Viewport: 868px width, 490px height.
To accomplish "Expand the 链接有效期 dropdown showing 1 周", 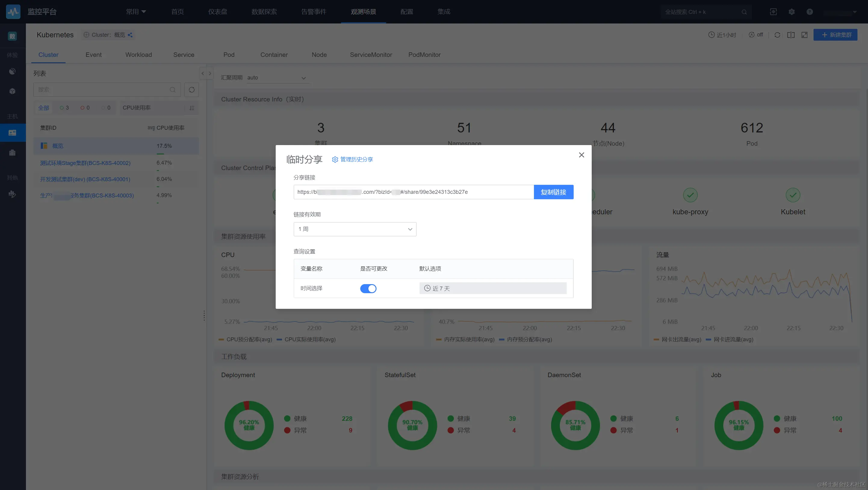I will [x=355, y=229].
